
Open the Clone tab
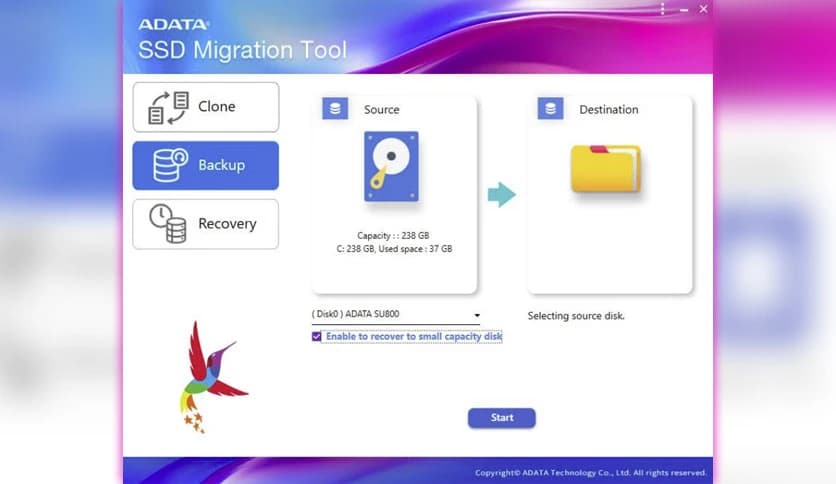click(x=206, y=107)
